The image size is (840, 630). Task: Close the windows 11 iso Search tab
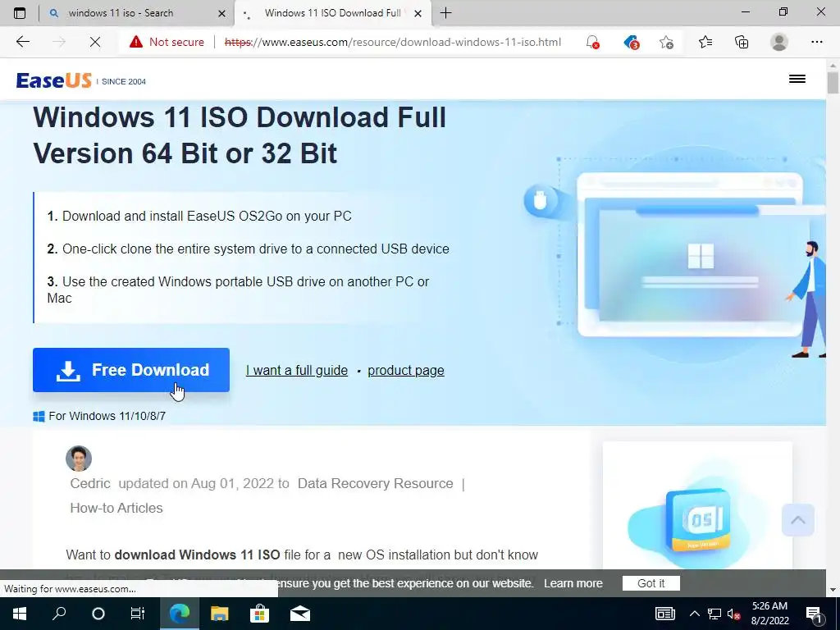[221, 13]
